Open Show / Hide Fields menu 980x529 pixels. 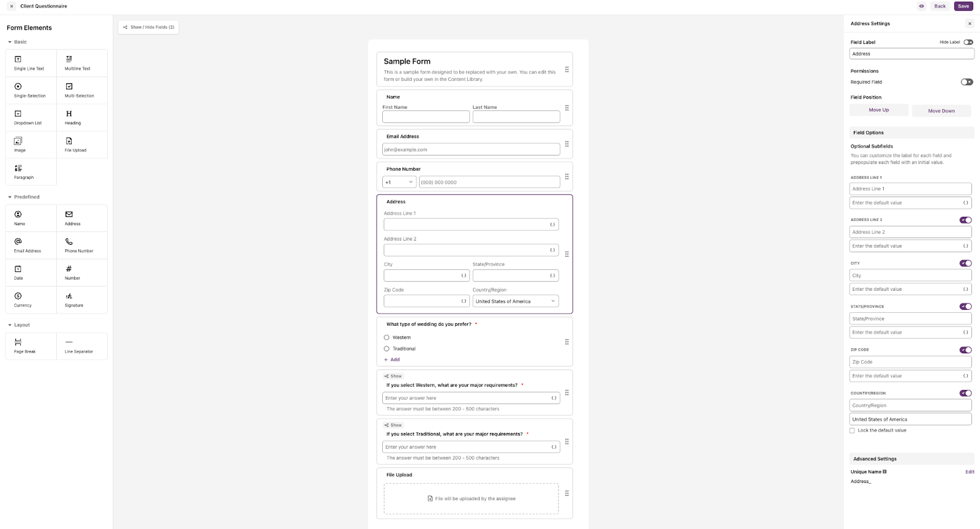click(149, 27)
